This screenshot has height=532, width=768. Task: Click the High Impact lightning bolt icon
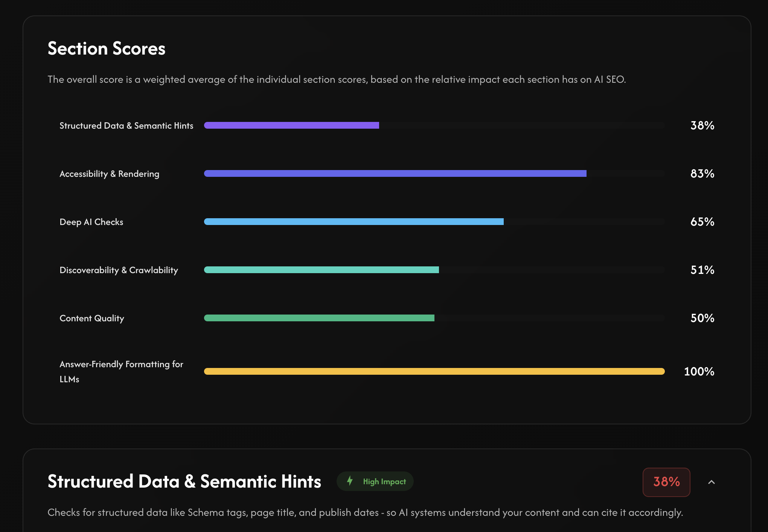tap(350, 481)
